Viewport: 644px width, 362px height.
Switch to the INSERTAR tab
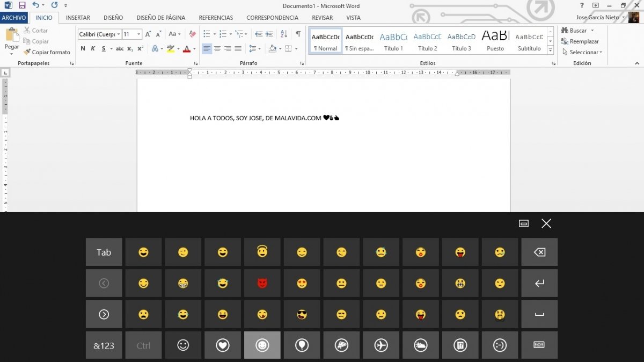tap(78, 18)
